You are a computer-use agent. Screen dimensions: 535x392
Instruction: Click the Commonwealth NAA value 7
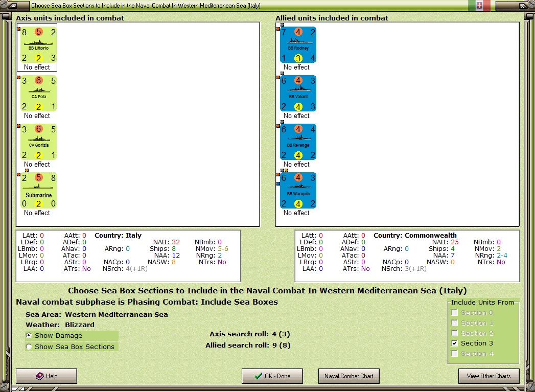452,255
